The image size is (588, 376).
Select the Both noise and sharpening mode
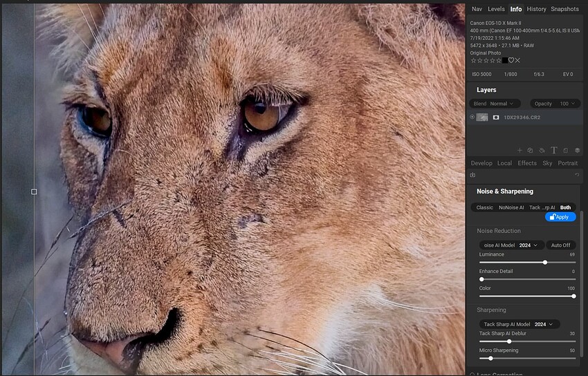tap(565, 207)
